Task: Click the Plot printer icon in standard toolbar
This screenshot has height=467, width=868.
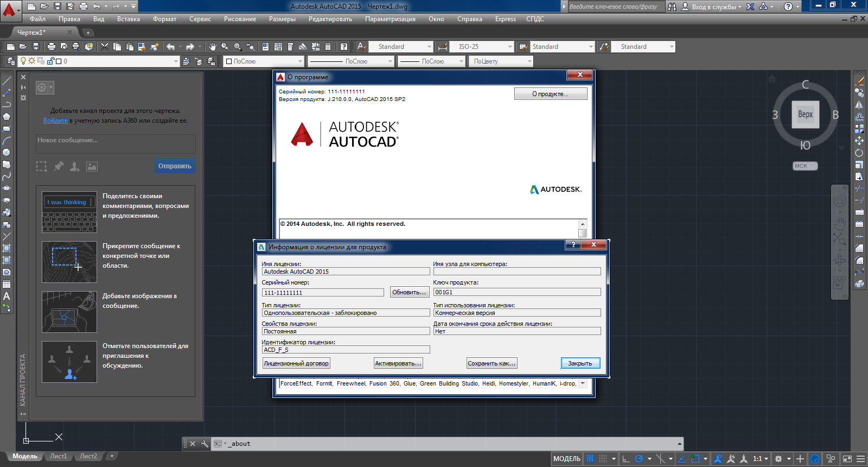Action: [52, 47]
